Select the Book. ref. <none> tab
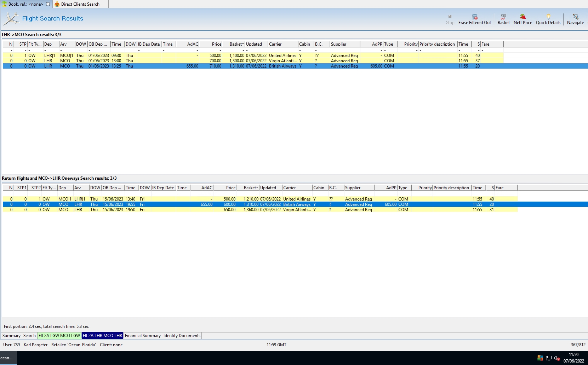This screenshot has width=588, height=365. coord(26,4)
